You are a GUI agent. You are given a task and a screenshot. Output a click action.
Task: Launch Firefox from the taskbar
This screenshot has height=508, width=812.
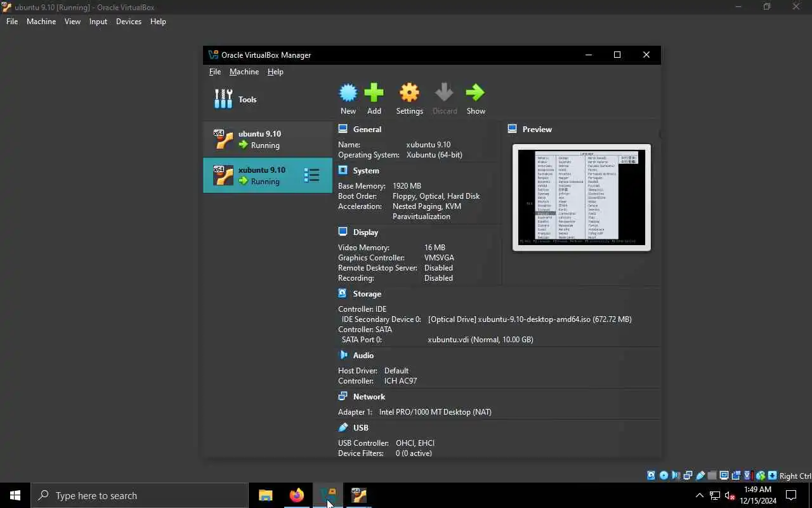pyautogui.click(x=296, y=495)
